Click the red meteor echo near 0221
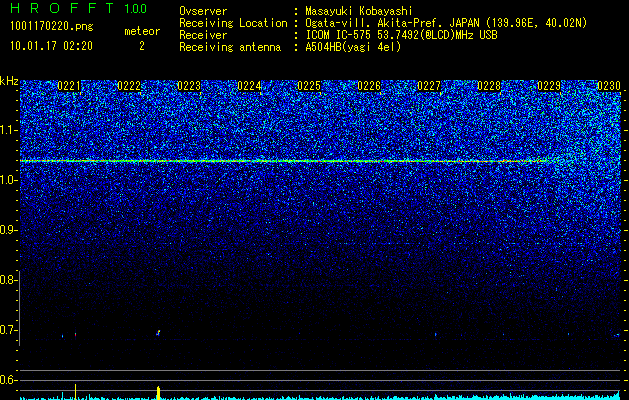Viewport: 629px width, 400px height. [x=75, y=334]
